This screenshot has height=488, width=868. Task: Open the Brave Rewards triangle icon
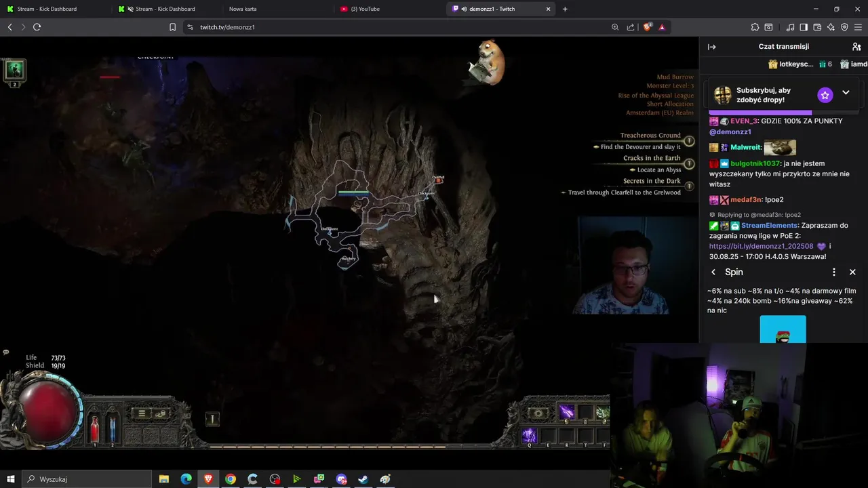[x=662, y=27]
